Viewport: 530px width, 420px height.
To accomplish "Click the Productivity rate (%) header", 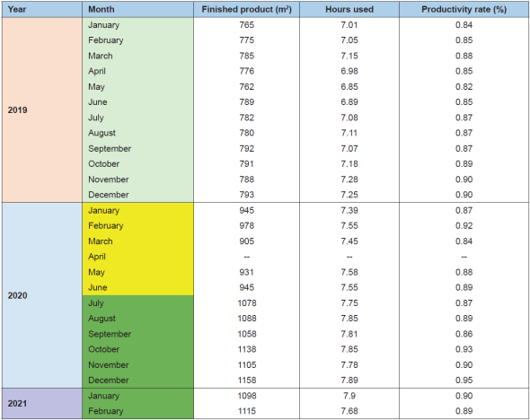I will coord(464,10).
